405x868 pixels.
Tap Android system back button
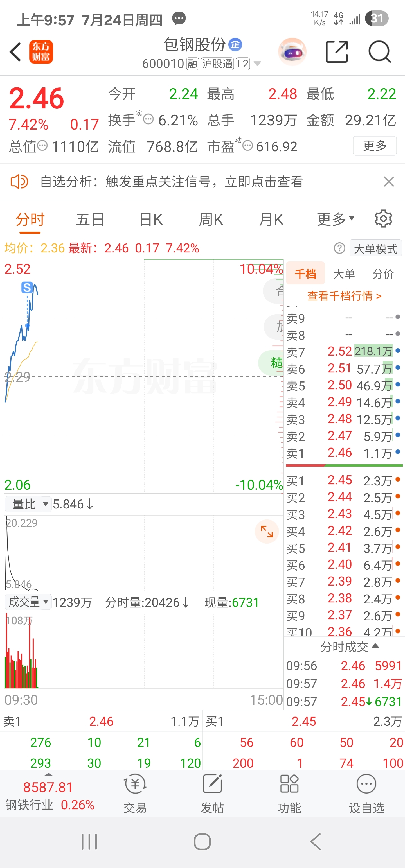316,842
